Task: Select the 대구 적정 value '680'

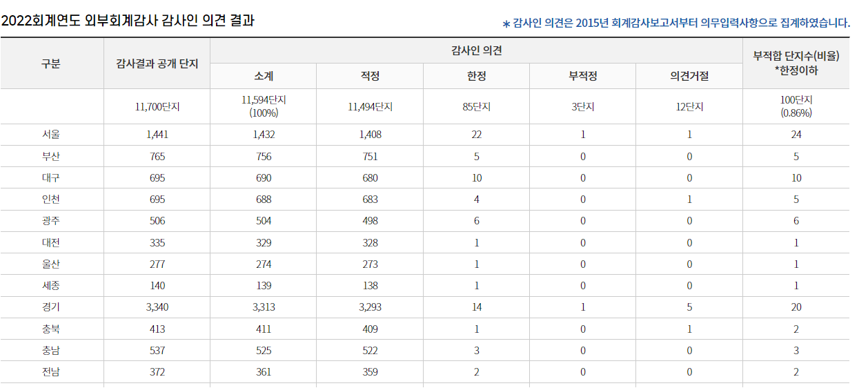Action: (370, 178)
